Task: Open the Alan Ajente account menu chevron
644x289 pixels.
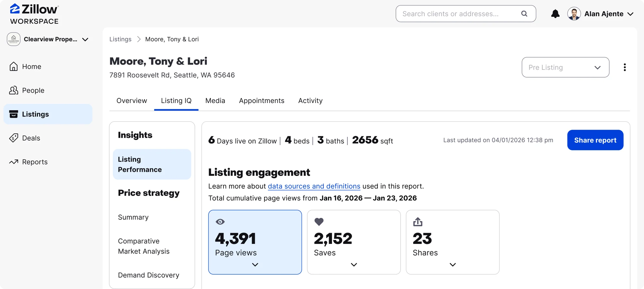Action: click(x=630, y=14)
